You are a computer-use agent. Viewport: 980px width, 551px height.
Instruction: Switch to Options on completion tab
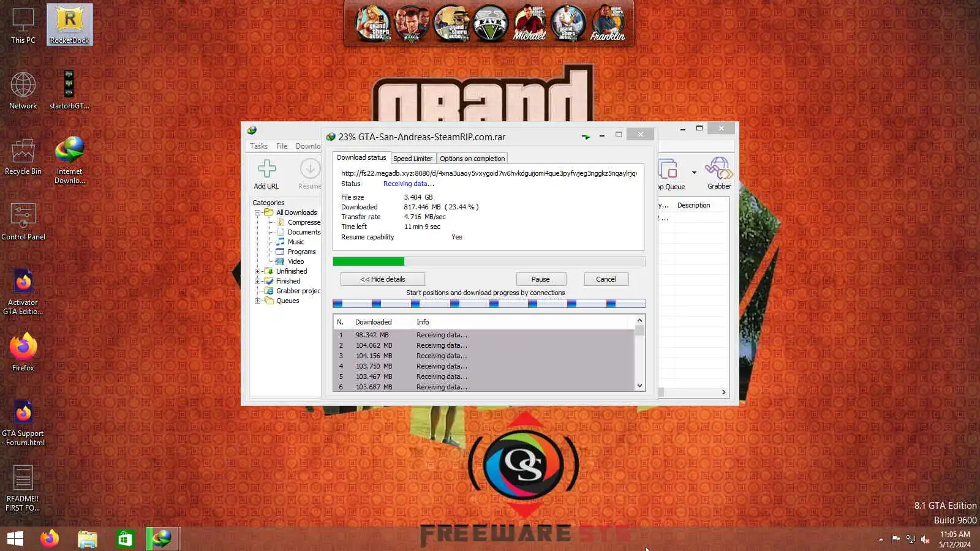(x=472, y=159)
